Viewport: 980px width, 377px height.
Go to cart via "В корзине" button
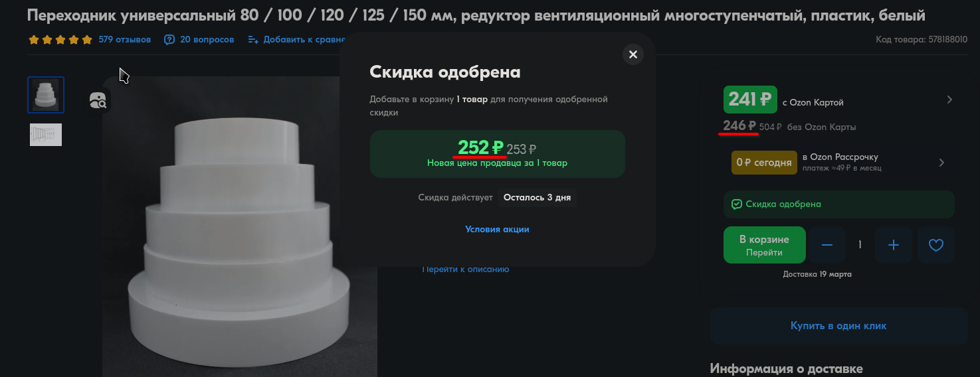pyautogui.click(x=764, y=245)
